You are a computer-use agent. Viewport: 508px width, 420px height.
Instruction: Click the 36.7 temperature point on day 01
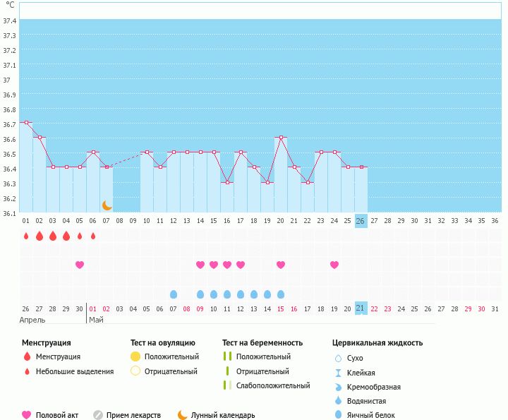pos(26,123)
